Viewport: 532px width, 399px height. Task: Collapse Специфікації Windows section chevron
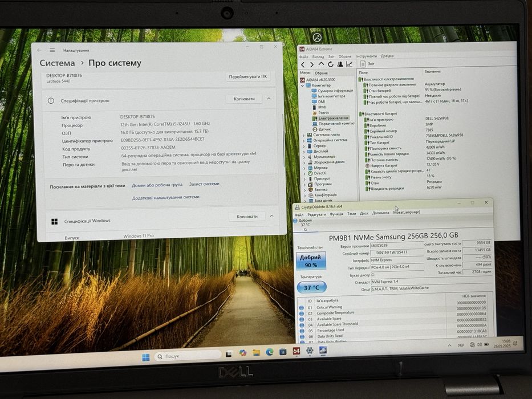click(271, 216)
